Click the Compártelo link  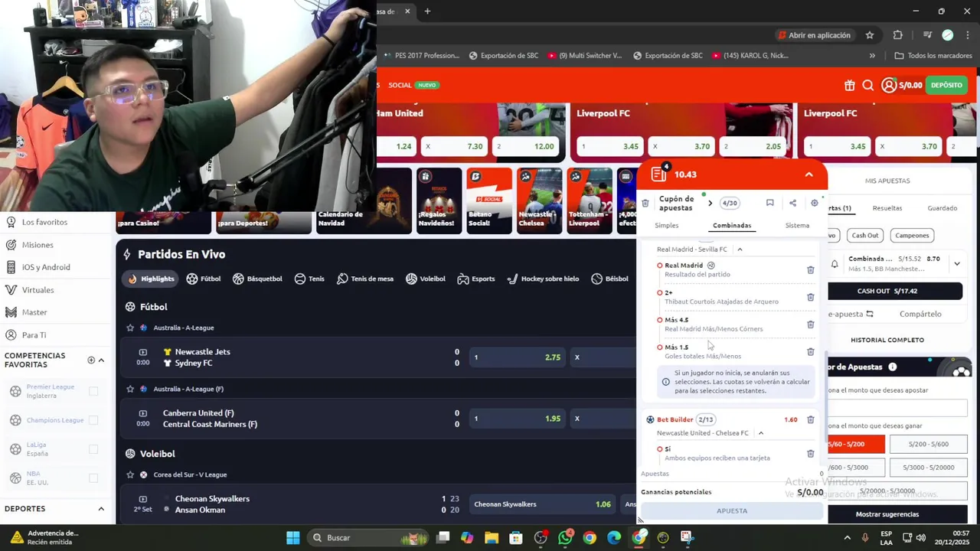click(x=920, y=314)
